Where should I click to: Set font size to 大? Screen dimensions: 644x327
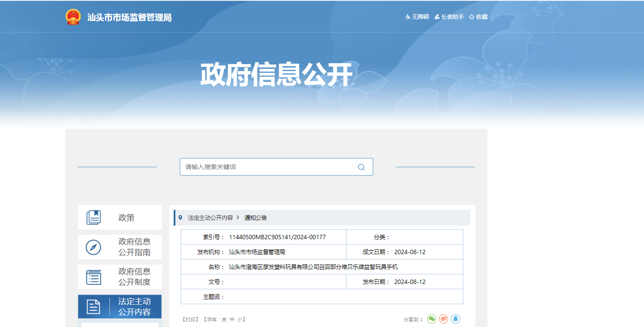tap(224, 320)
